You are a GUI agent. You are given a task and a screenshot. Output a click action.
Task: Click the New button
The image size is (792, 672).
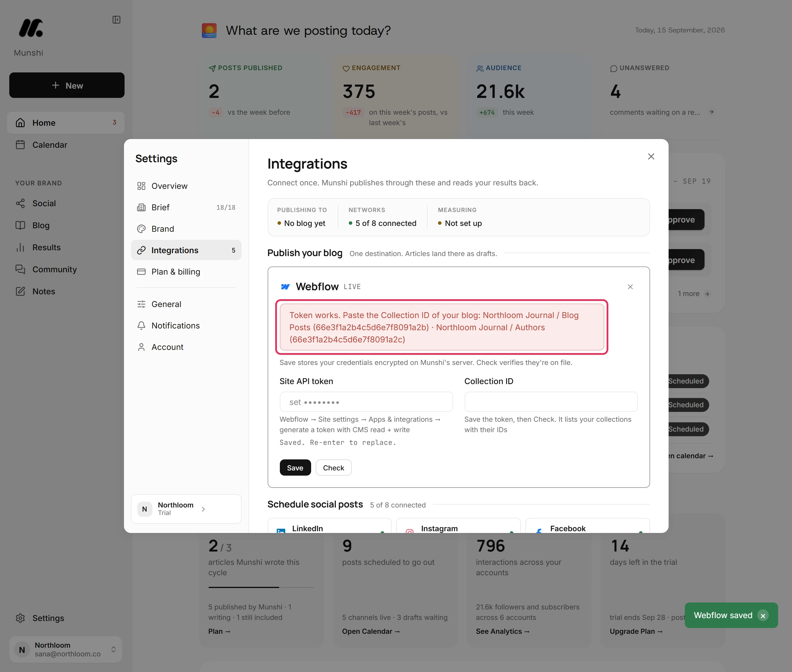coord(67,85)
